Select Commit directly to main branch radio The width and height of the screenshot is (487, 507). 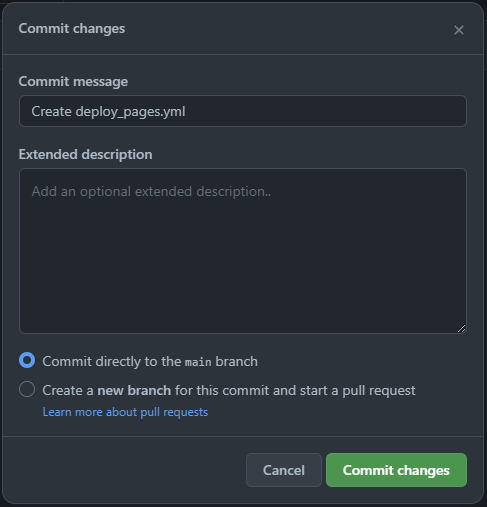27,360
